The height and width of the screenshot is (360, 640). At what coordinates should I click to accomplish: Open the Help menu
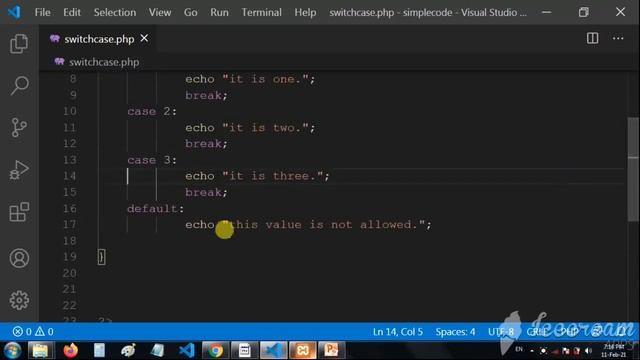pos(305,12)
